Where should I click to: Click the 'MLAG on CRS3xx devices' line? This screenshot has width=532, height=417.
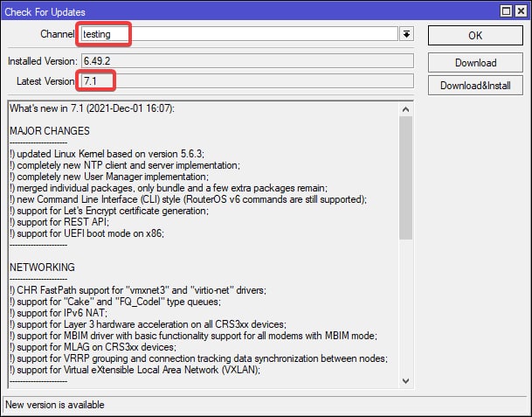93,347
